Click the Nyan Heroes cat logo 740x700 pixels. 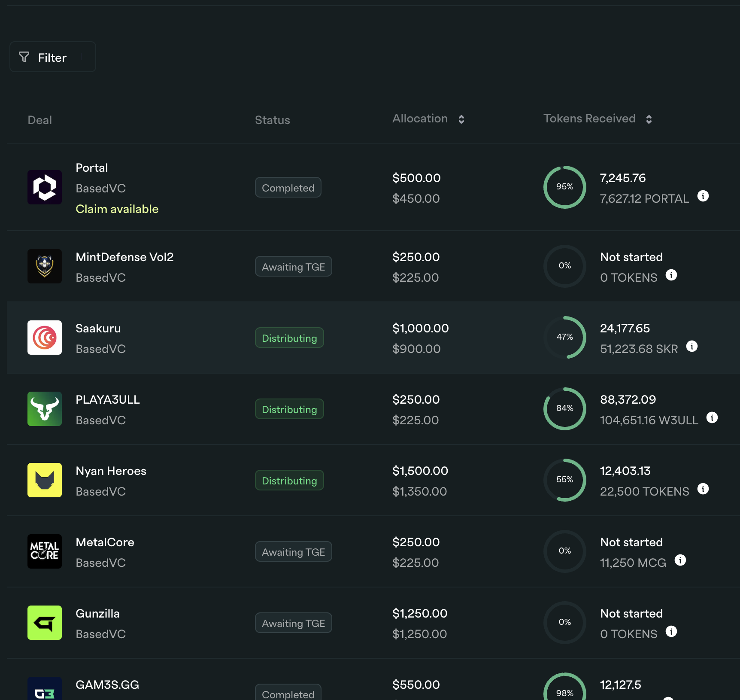click(x=45, y=480)
